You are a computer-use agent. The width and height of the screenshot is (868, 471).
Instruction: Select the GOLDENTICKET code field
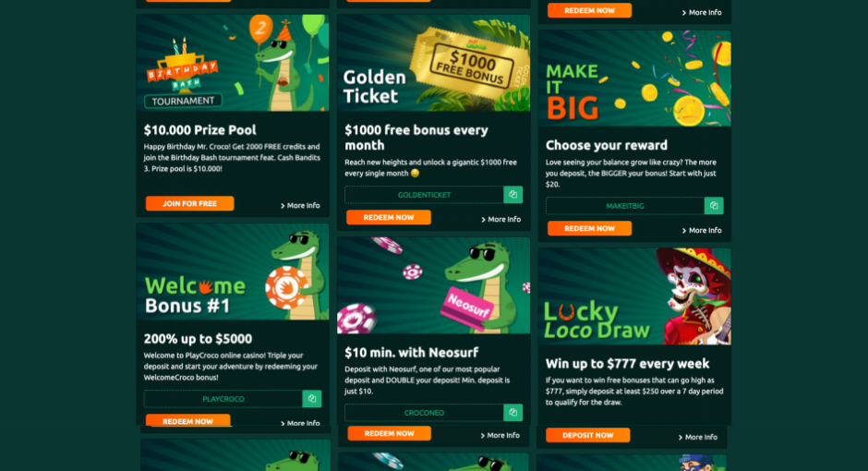pyautogui.click(x=424, y=195)
